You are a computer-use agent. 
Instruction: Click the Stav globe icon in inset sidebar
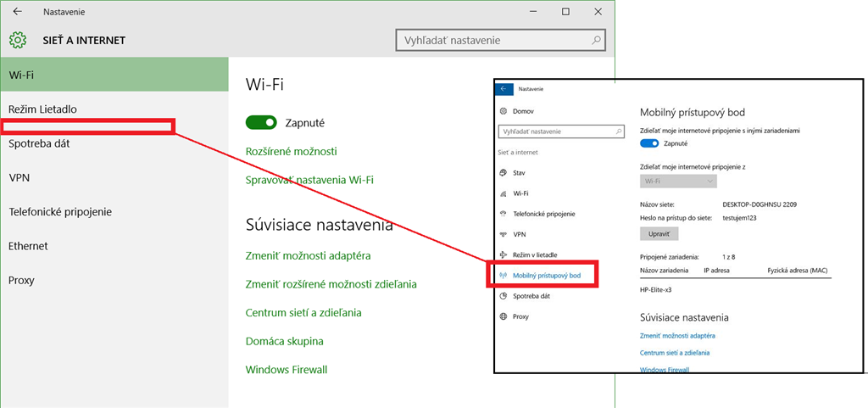[x=504, y=173]
